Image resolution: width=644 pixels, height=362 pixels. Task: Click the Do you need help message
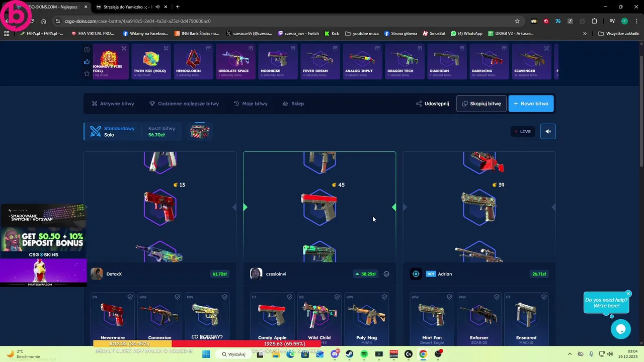[606, 303]
